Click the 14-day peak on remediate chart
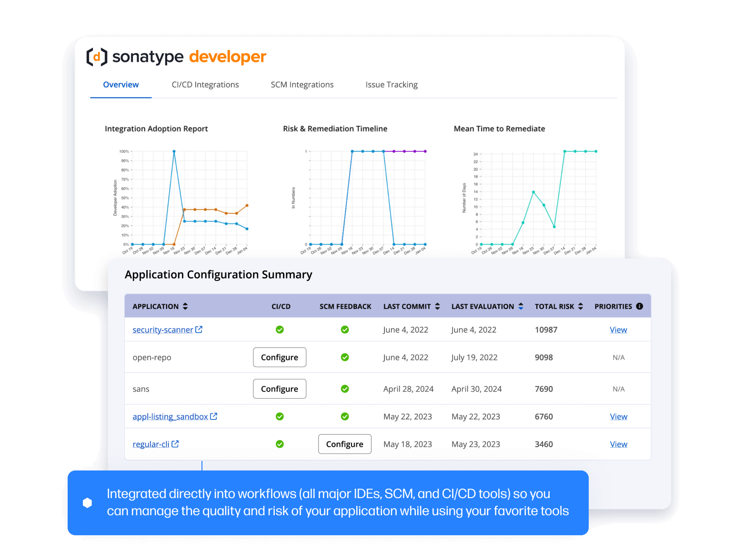 (533, 192)
